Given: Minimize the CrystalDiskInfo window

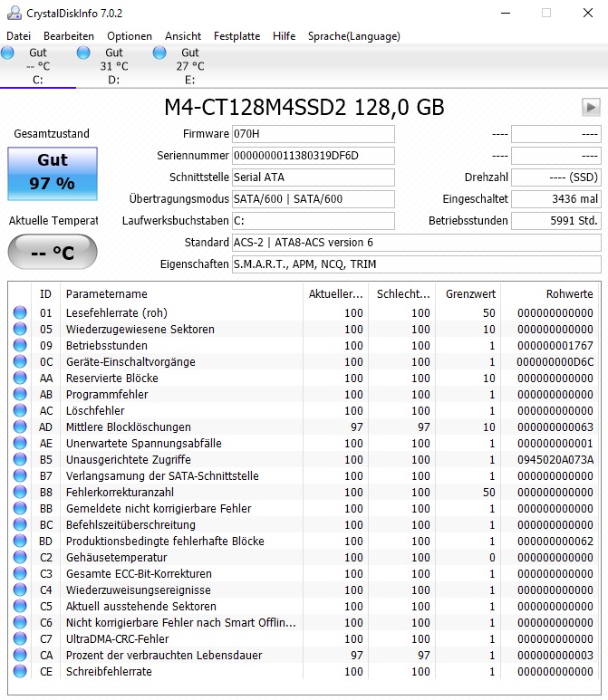Looking at the screenshot, I should click(x=506, y=13).
